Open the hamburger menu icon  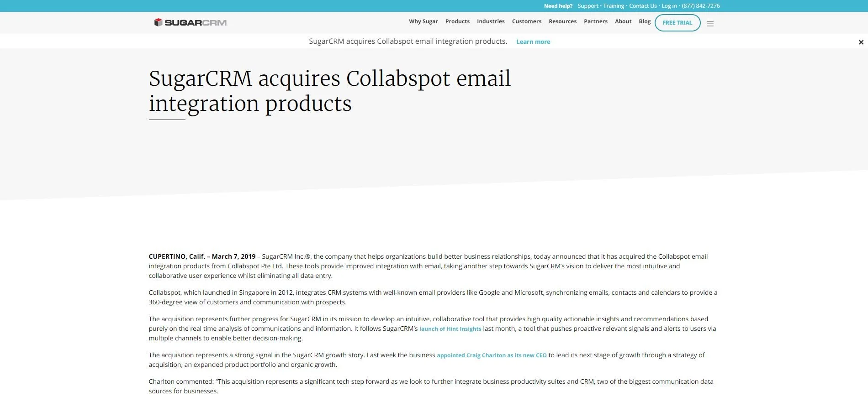point(710,24)
